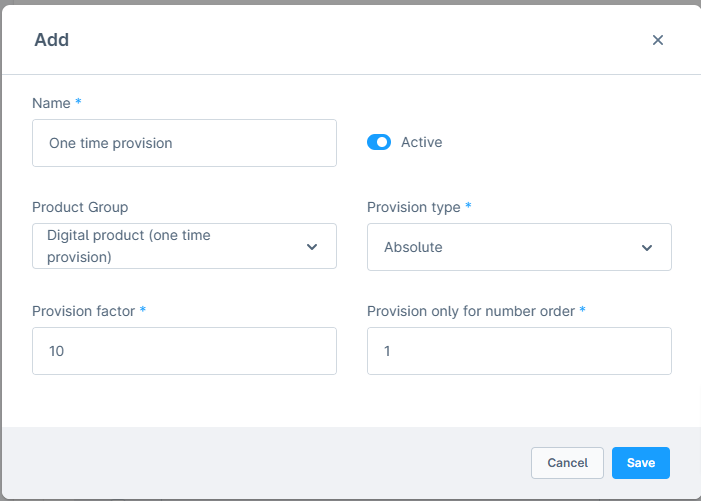This screenshot has height=501, width=701.
Task: Close the Add dialog with the X icon
Action: (657, 40)
